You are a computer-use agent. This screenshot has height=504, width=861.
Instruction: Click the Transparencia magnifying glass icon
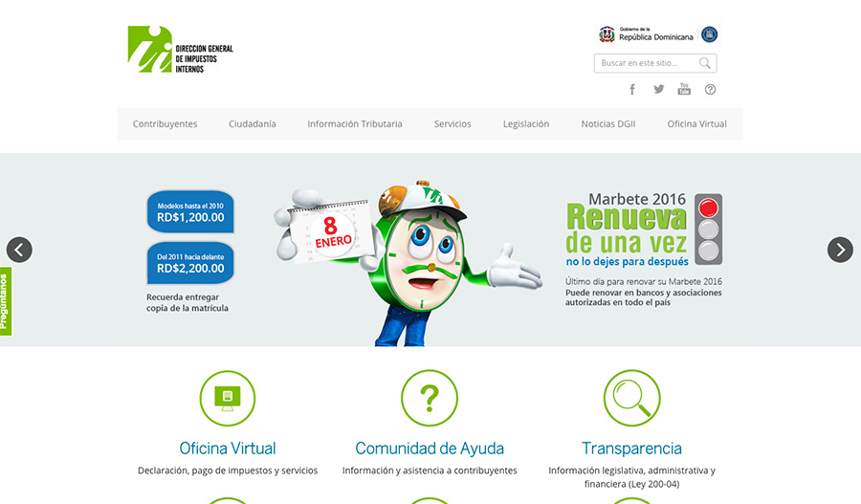pyautogui.click(x=631, y=397)
